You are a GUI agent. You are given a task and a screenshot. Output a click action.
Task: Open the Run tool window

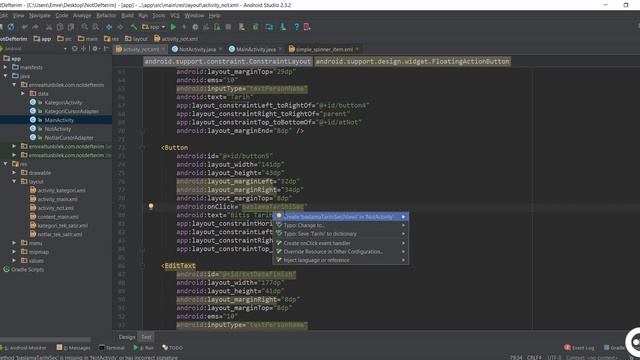point(144,348)
